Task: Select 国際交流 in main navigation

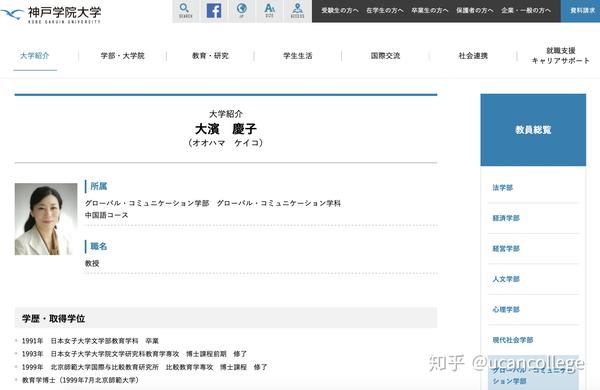Action: tap(385, 56)
